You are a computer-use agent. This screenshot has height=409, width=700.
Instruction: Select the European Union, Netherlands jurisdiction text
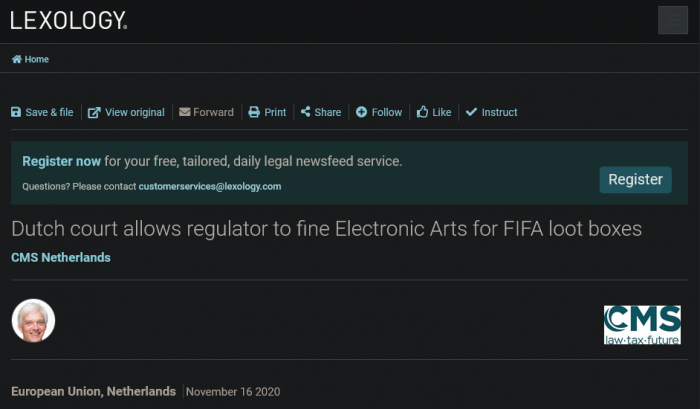tap(94, 391)
